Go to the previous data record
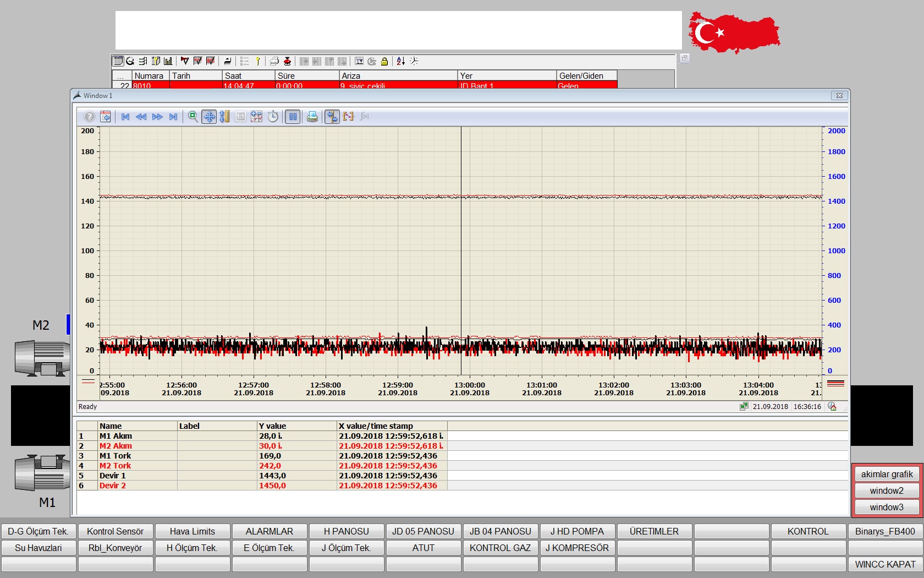Screen dimensions: 924x578 pos(141,117)
